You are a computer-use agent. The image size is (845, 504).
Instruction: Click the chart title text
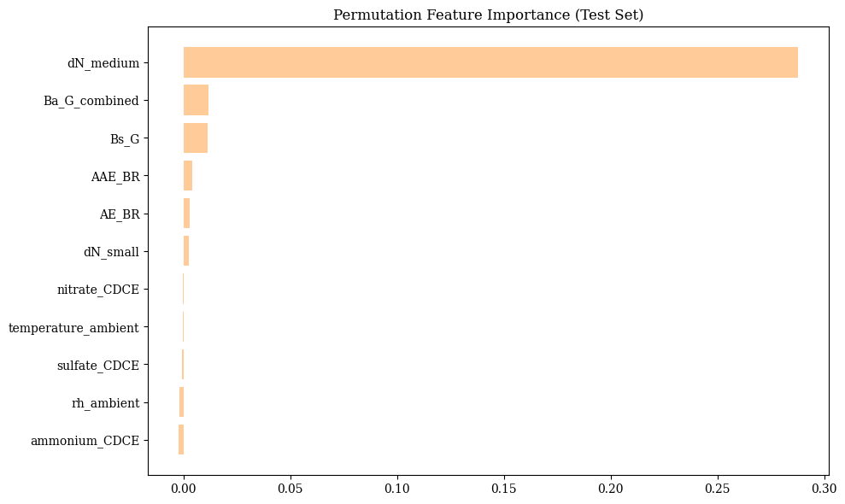pyautogui.click(x=488, y=15)
